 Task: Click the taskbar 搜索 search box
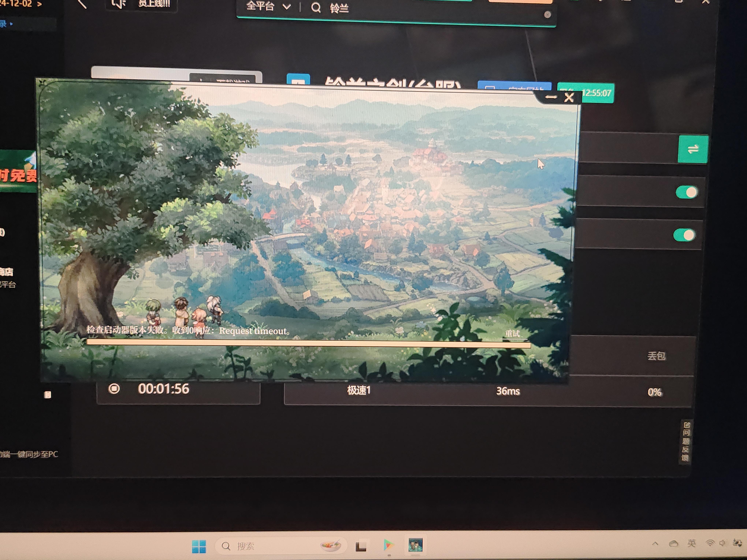tap(281, 546)
